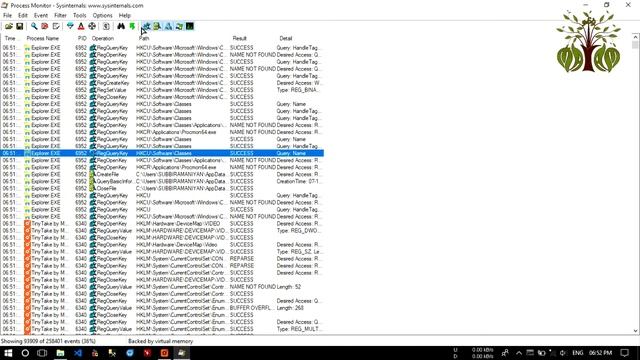Click the HKCR\Applications\Procmon64.exe path above the highlighted row
The width and height of the screenshot is (640, 360).
pyautogui.click(x=176, y=132)
